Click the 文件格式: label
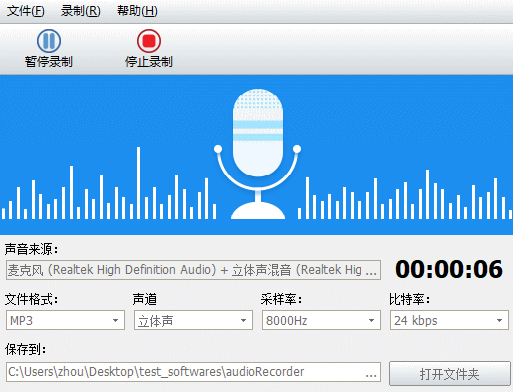 coord(32,299)
